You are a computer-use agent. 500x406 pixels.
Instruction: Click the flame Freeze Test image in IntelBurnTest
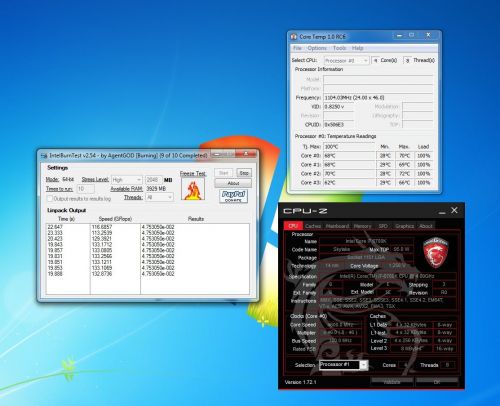tap(193, 189)
